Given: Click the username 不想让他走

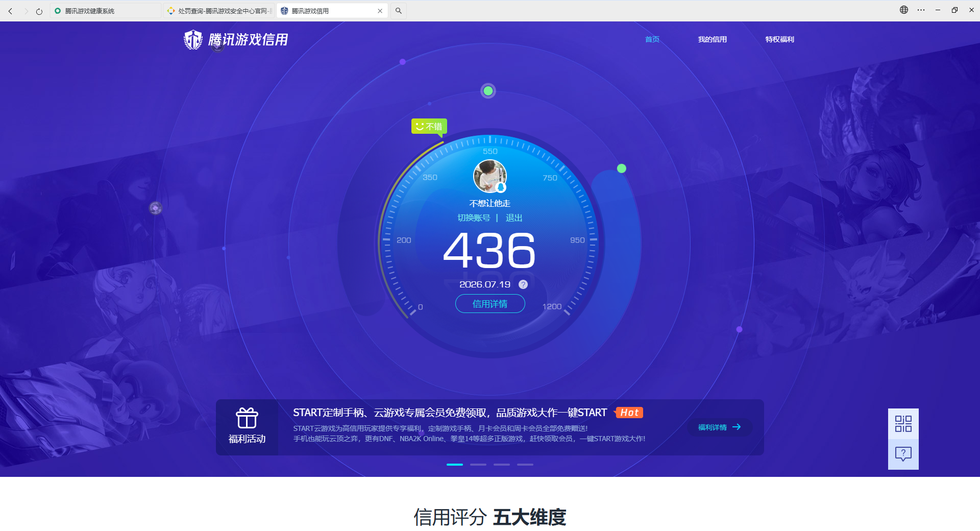Looking at the screenshot, I should click(490, 203).
